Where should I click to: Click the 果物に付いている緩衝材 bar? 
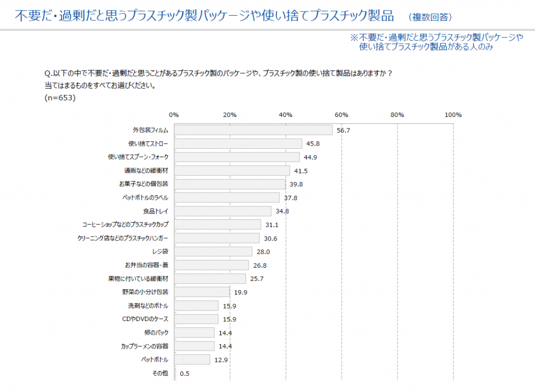pos(210,279)
